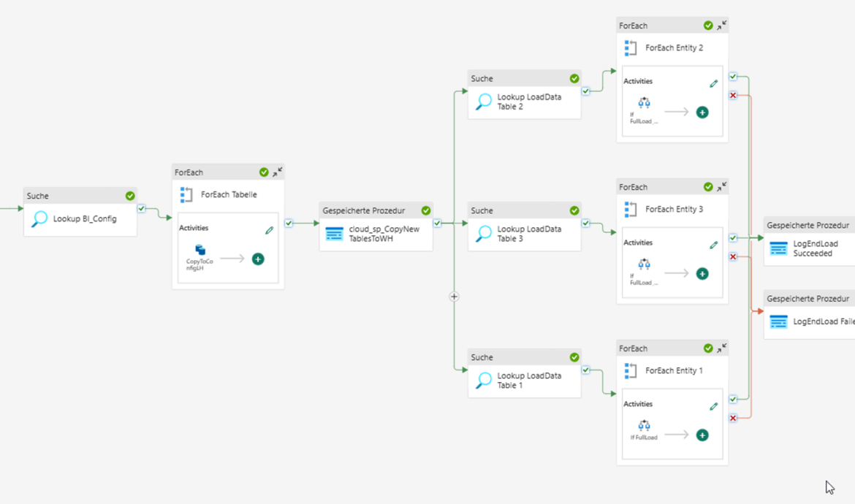Collapse the ForEach Entity 1 container
The image size is (855, 504).
coord(722,348)
